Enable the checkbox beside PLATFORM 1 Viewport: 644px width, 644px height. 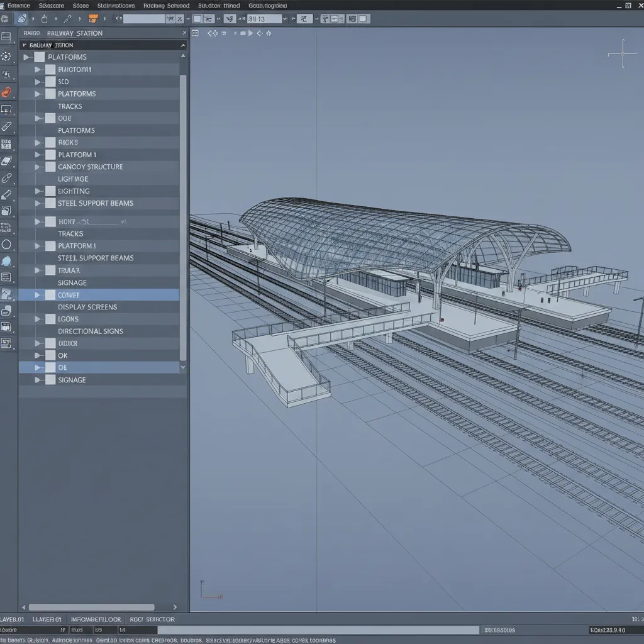50,155
